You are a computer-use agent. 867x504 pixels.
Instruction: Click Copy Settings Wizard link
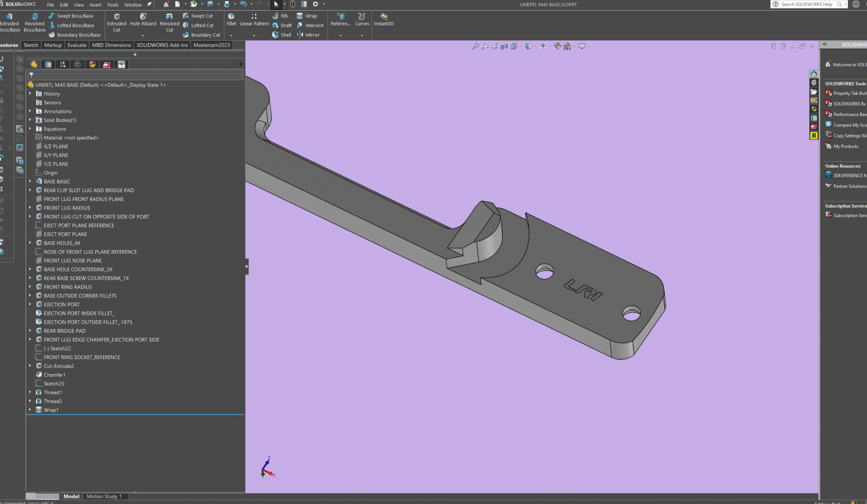coord(846,136)
